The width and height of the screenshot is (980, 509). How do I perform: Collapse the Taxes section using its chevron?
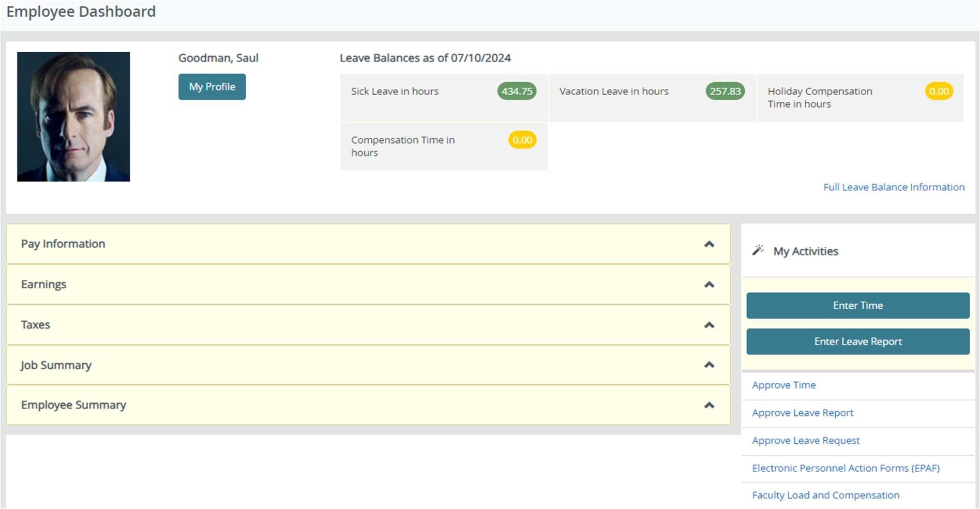[x=709, y=325]
